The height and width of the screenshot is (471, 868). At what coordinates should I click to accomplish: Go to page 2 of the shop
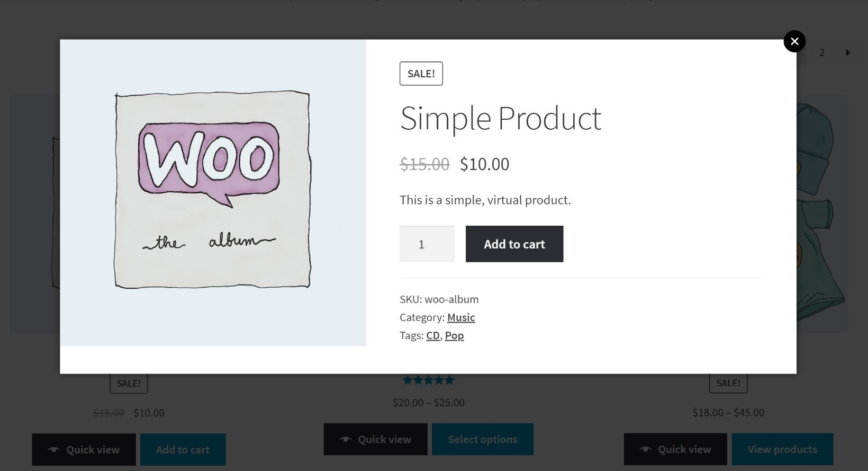(822, 52)
